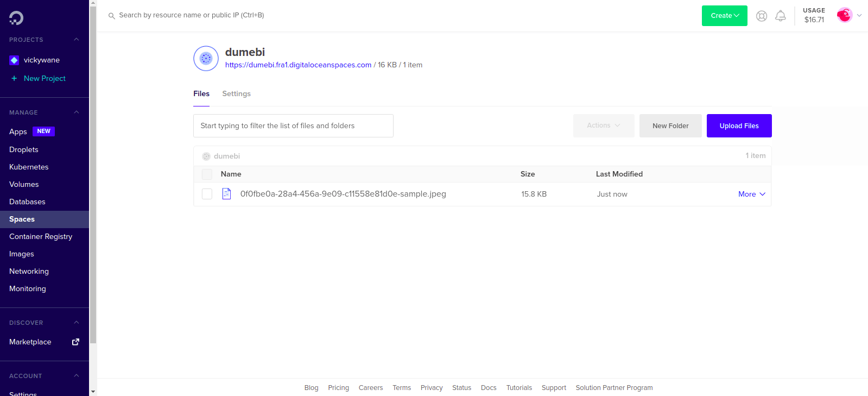Click the USAGE $16.71 indicator

pyautogui.click(x=814, y=15)
